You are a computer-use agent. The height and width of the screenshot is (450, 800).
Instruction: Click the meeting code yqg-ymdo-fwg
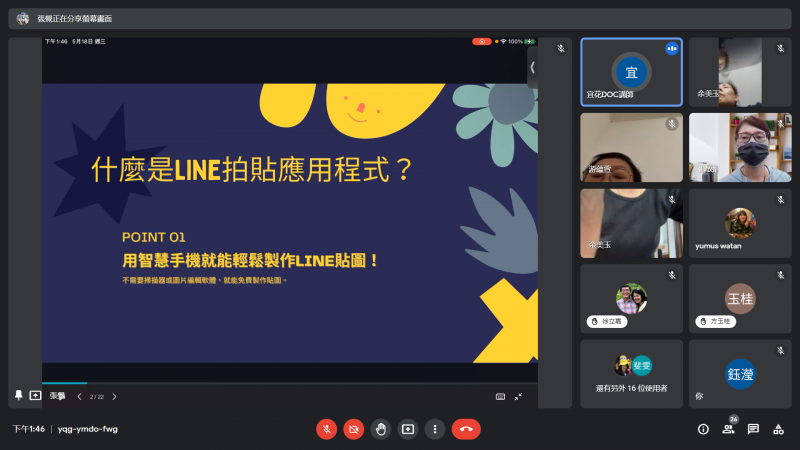tap(88, 429)
